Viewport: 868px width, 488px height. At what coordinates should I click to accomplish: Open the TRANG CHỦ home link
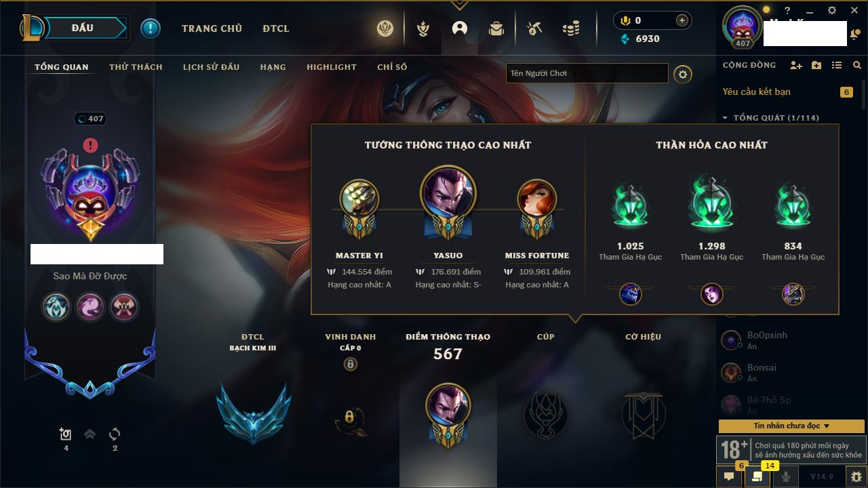(x=212, y=28)
